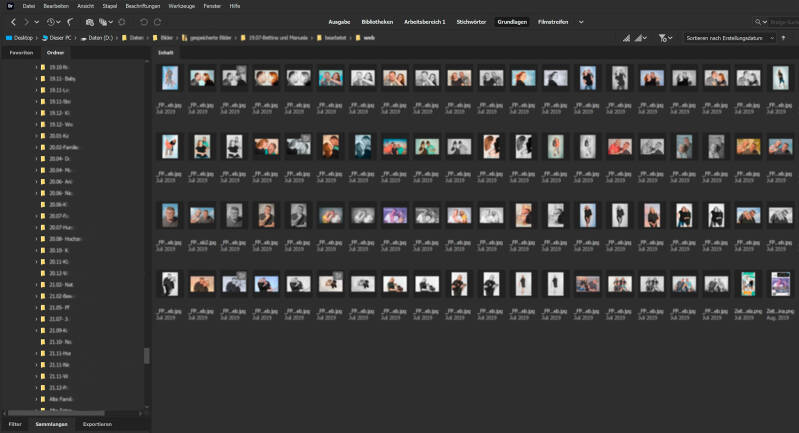Toggle ascending sort order arrow
Viewport: 799px width, 433px height.
[x=783, y=38]
